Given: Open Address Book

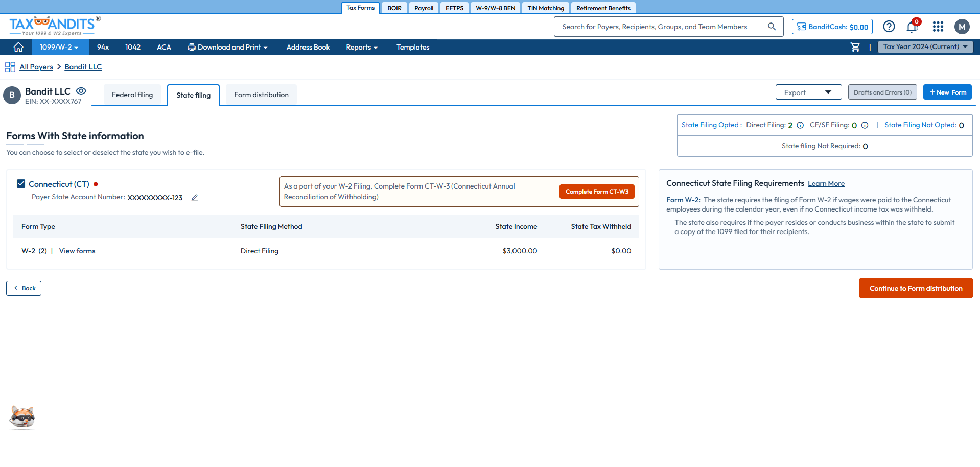Looking at the screenshot, I should (308, 47).
